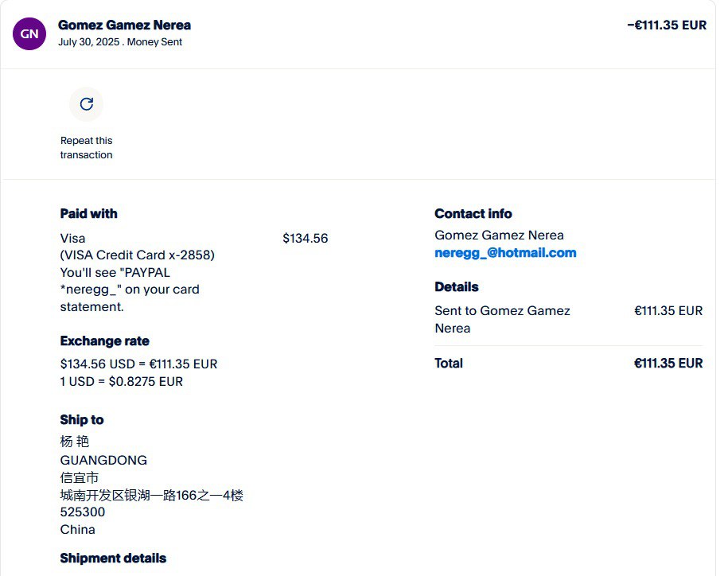Open the neregg_@hotmail.com email link
This screenshot has height=576, width=728.
point(505,253)
